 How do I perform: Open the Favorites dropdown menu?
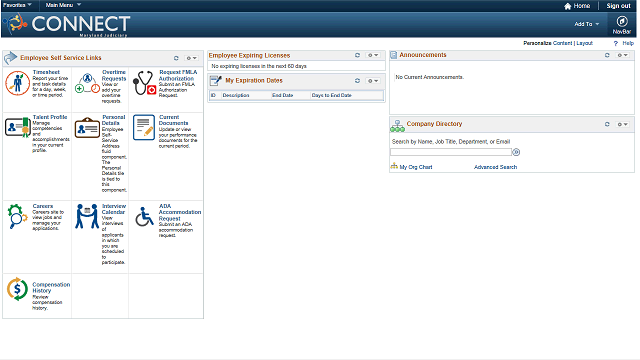coord(17,5)
